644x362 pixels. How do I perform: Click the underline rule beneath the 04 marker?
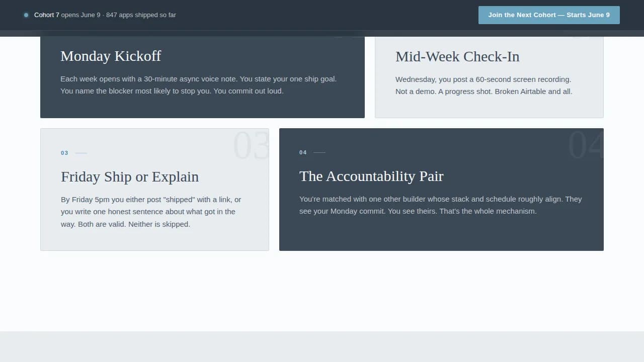tap(318, 152)
